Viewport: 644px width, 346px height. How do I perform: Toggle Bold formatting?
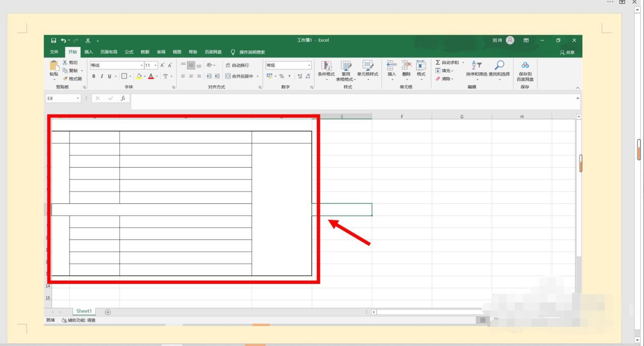click(x=94, y=76)
